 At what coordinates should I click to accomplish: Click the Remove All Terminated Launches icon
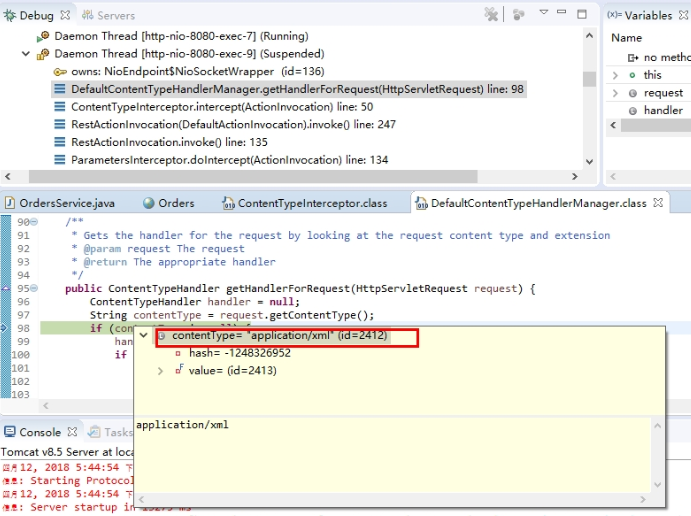tap(491, 15)
